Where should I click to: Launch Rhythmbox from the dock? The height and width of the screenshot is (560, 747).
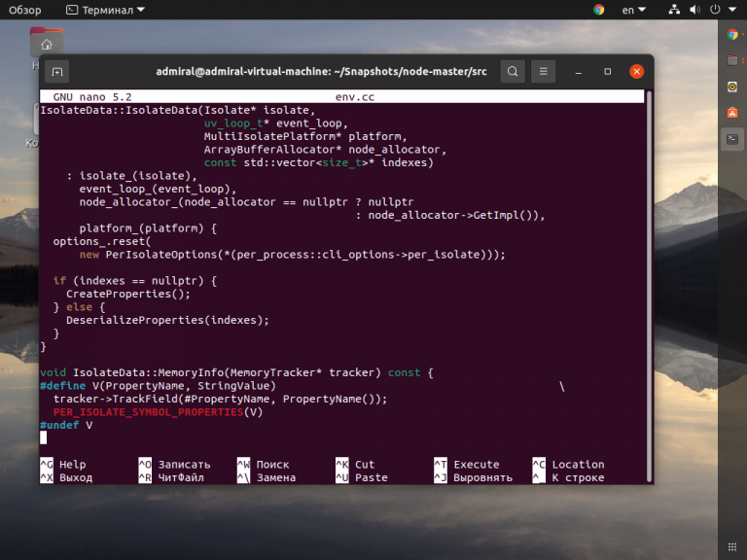(x=732, y=87)
